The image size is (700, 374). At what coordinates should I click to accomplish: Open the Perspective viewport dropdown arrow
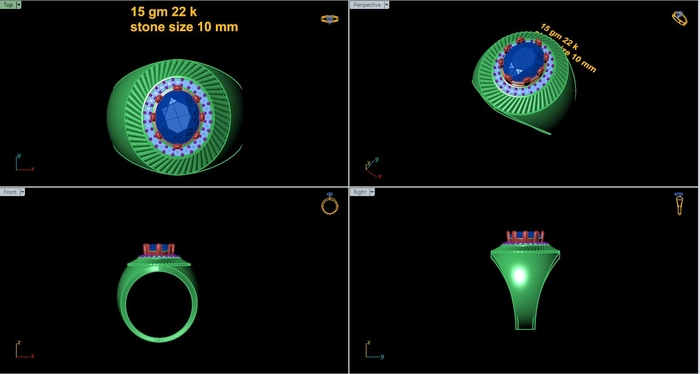point(386,5)
